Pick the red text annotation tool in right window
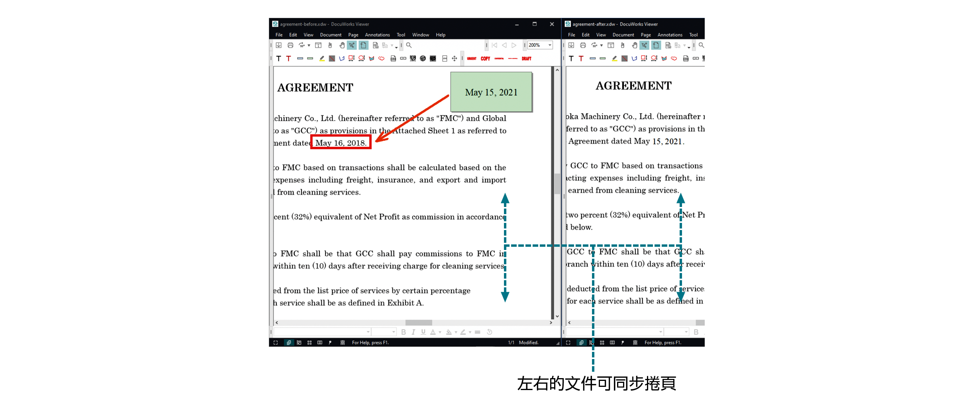Screen dimensions: 980x402 581,59
